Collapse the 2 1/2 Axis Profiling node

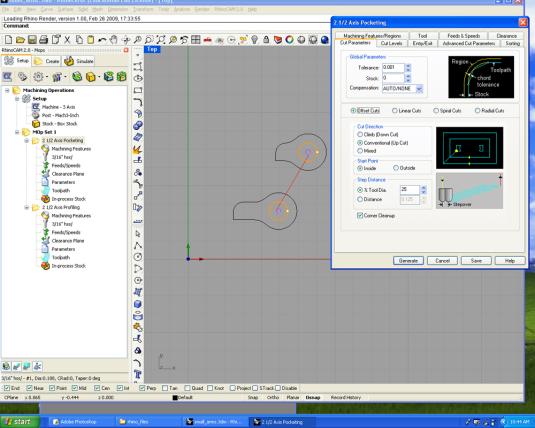[x=26, y=207]
